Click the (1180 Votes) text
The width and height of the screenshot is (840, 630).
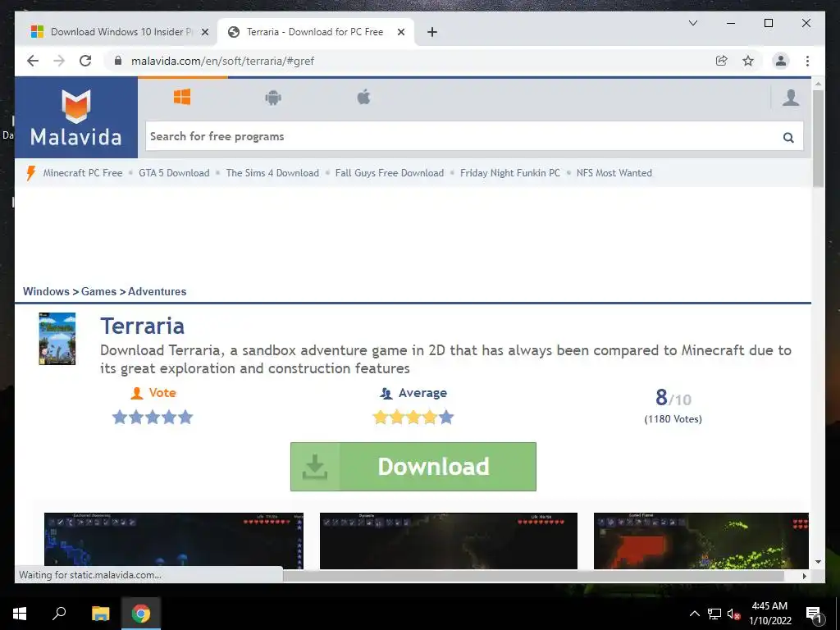(x=673, y=419)
